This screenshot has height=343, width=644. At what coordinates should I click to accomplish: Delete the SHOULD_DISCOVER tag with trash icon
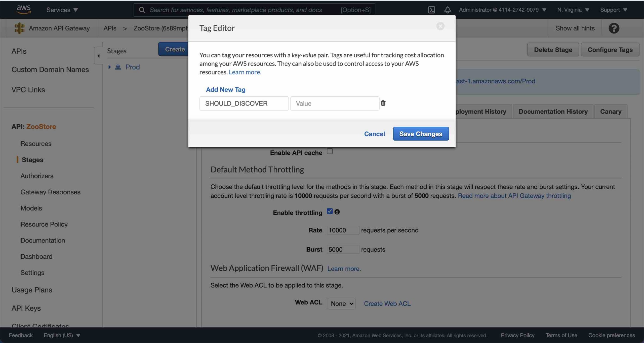383,103
